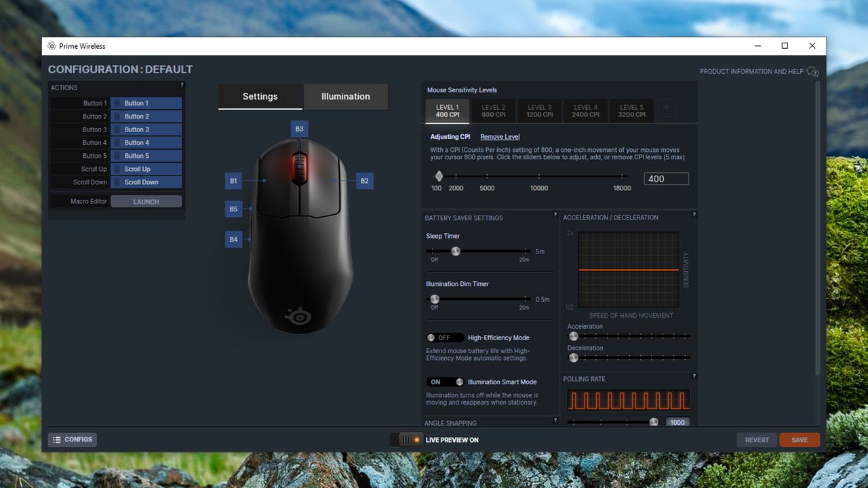Screen dimensions: 868x488
Task: Click Angle Snapping help question mark
Action: (x=555, y=420)
